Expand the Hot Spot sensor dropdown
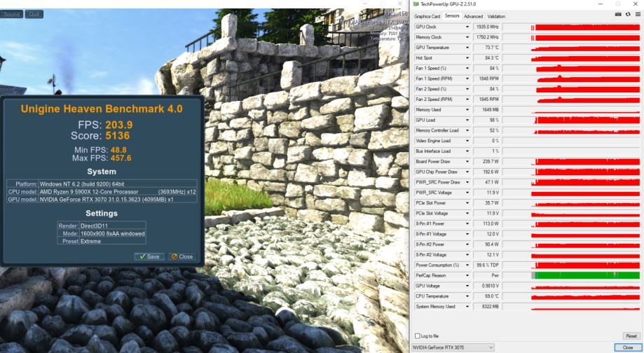The height and width of the screenshot is (353, 644). coord(467,58)
